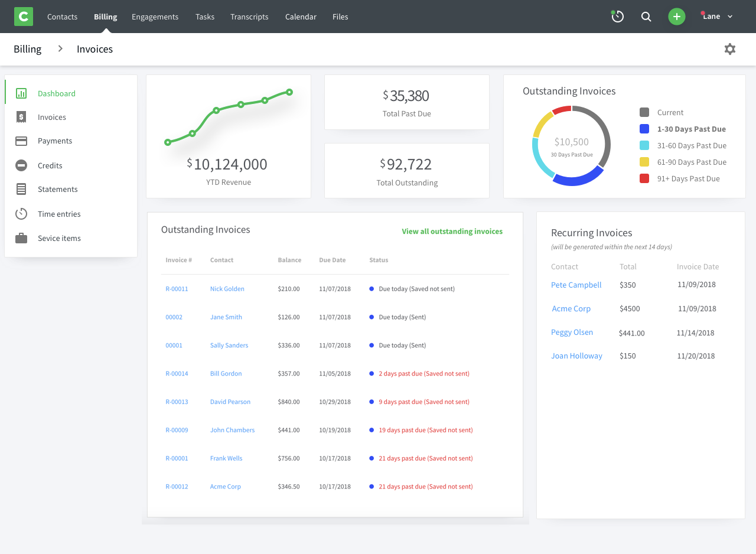Image resolution: width=756 pixels, height=554 pixels.
Task: Click the Balance column header
Action: point(289,260)
